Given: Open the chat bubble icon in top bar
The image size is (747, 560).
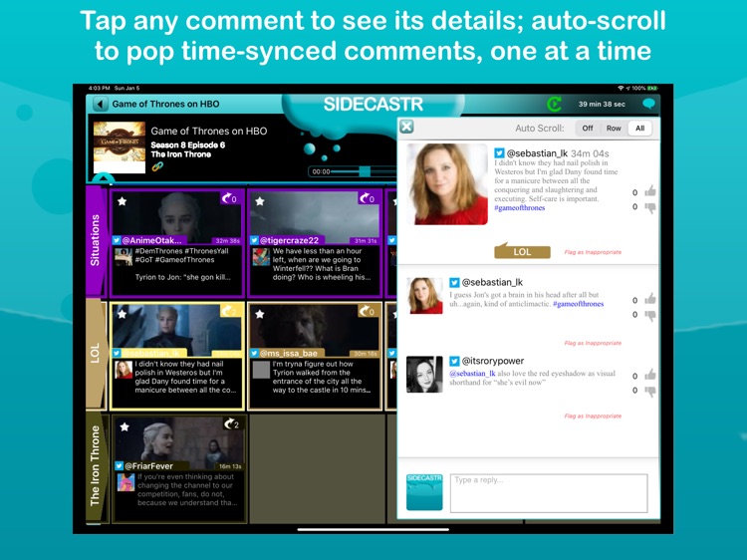Looking at the screenshot, I should pyautogui.click(x=648, y=104).
